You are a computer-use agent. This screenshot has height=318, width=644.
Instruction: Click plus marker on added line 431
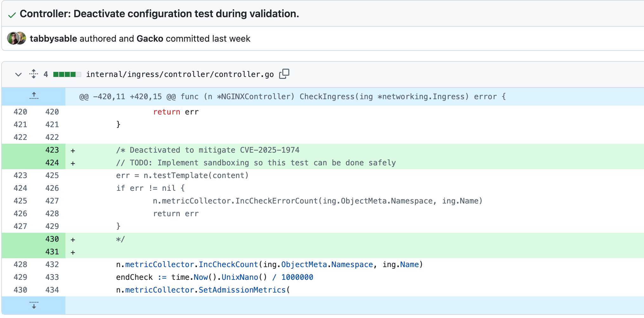tap(73, 252)
